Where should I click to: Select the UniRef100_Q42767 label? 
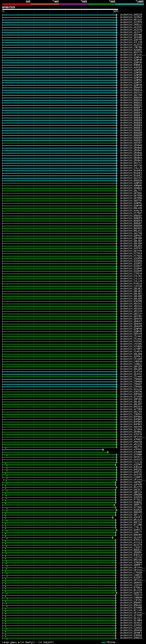pyautogui.click(x=131, y=178)
